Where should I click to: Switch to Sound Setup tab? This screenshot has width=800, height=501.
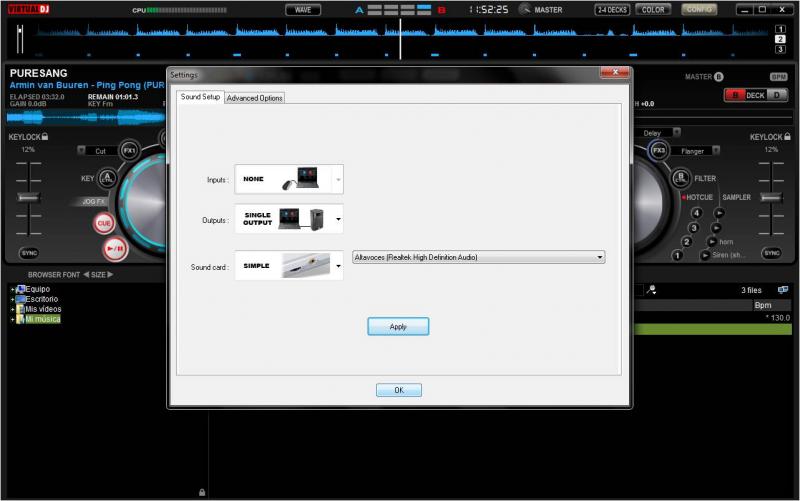tap(200, 97)
